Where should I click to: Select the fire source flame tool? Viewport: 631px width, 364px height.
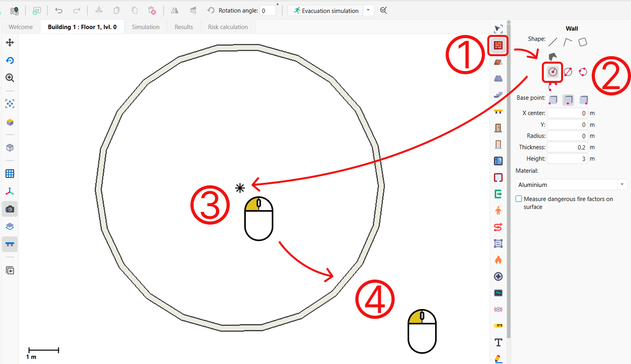coord(498,260)
